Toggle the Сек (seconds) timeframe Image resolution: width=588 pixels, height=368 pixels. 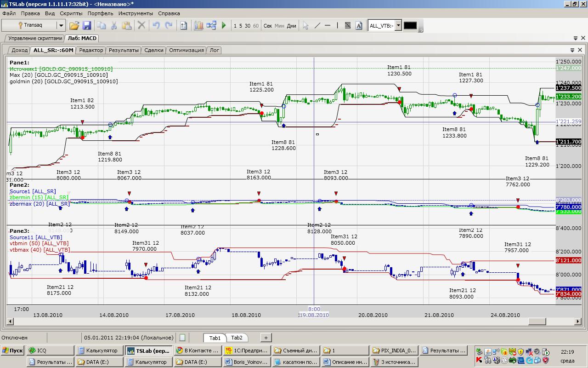click(268, 26)
